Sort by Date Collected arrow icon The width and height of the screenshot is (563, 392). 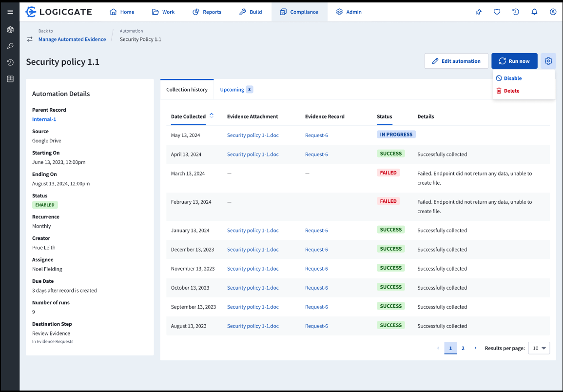pos(212,116)
